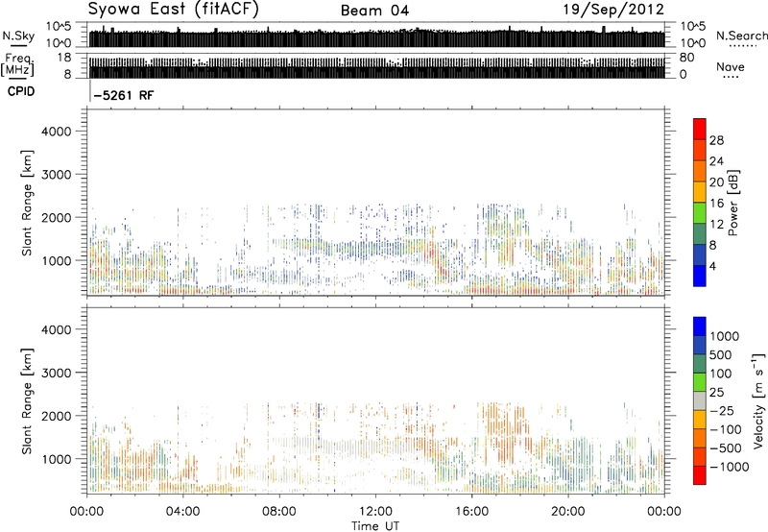This screenshot has height=532, width=768.
Task: Click the 'Freq. [MHz]' axis label
Action: point(17,65)
